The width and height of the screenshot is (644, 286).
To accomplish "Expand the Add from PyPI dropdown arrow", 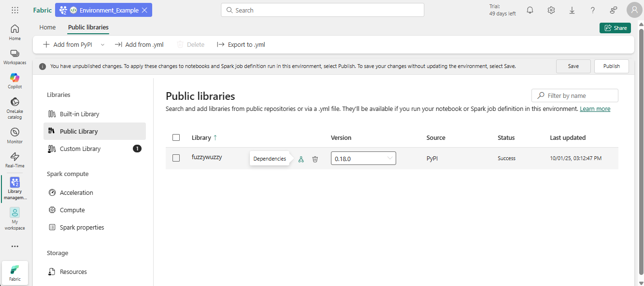I will click(102, 44).
